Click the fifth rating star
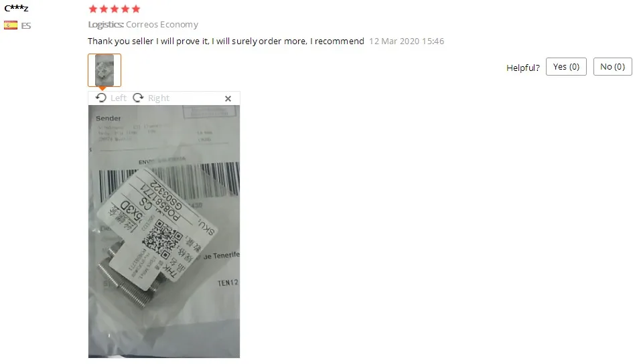 click(x=136, y=9)
